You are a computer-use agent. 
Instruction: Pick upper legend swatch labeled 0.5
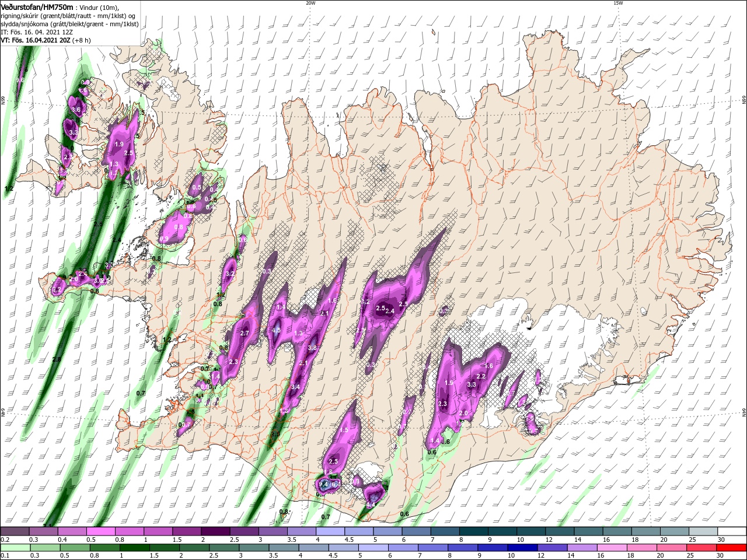click(100, 531)
